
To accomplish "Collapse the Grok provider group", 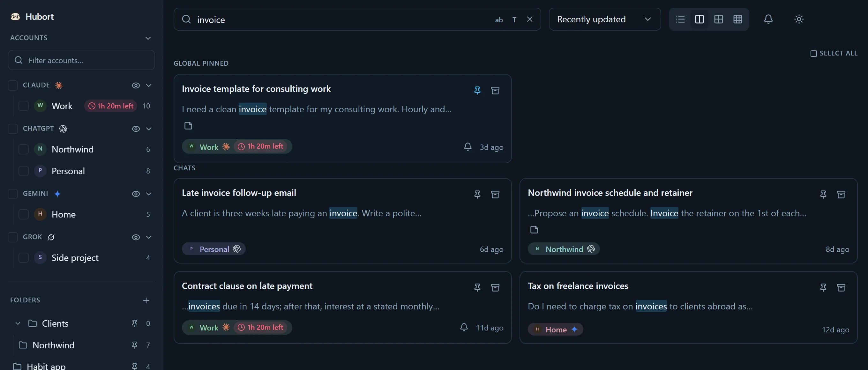I will 149,237.
